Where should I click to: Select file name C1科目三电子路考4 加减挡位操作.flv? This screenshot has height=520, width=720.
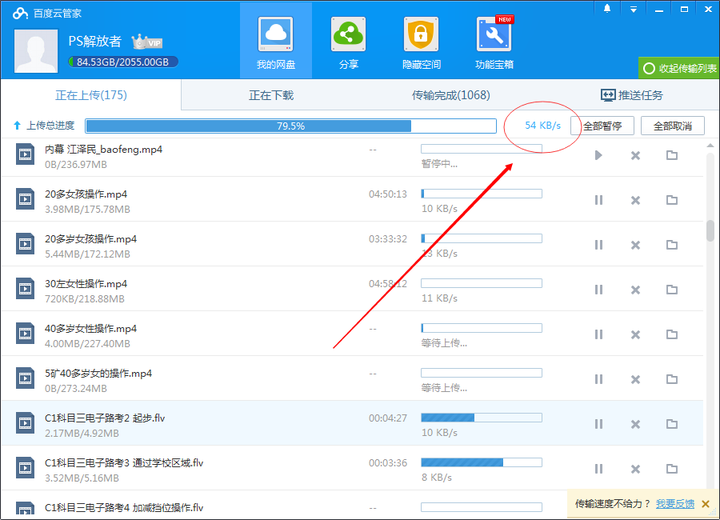click(124, 508)
